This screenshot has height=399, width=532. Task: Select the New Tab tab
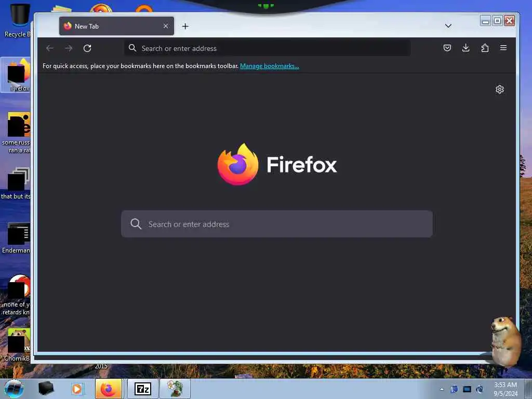coord(116,26)
